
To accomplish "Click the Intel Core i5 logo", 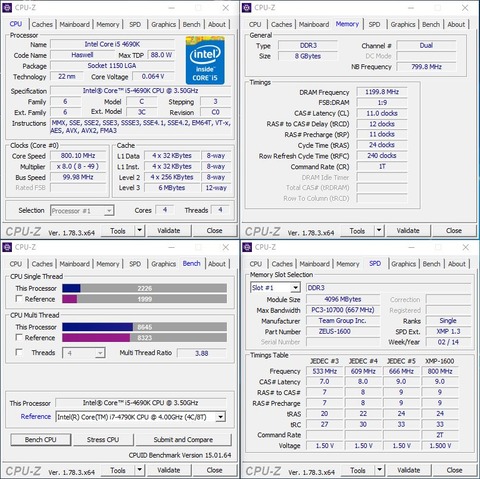I will tap(205, 60).
